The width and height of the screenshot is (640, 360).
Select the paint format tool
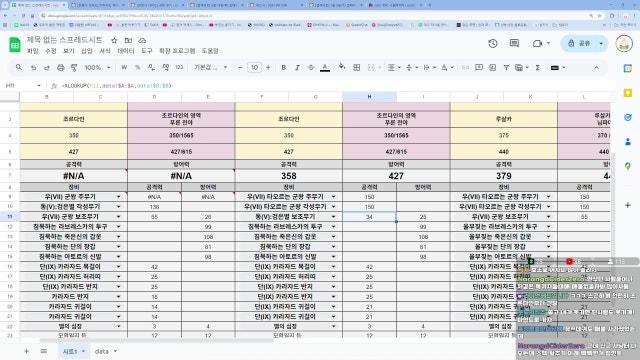point(74,67)
